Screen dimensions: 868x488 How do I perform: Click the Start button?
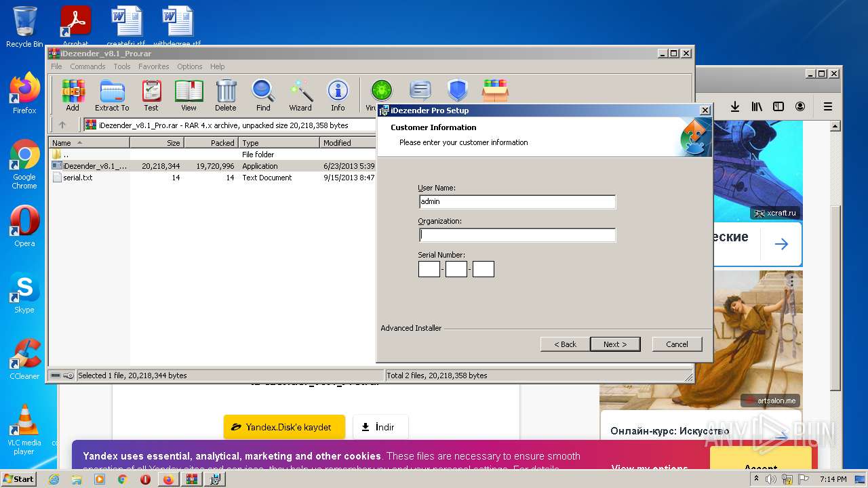coord(18,479)
